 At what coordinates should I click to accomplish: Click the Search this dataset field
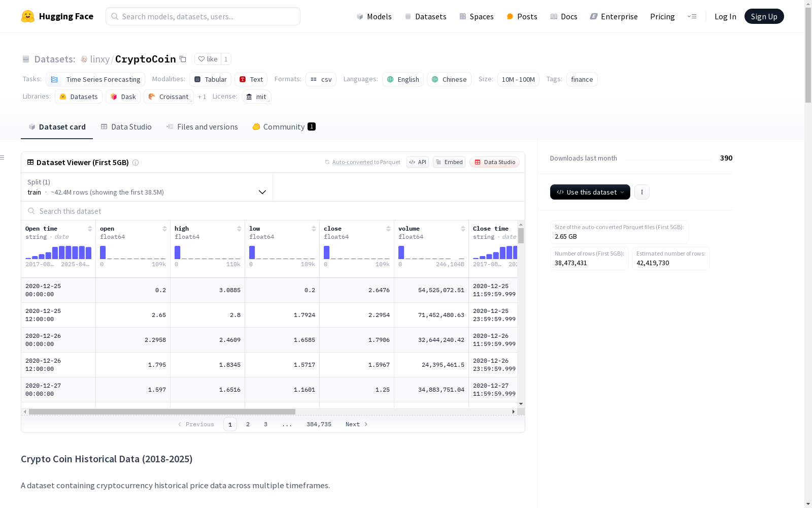point(273,211)
